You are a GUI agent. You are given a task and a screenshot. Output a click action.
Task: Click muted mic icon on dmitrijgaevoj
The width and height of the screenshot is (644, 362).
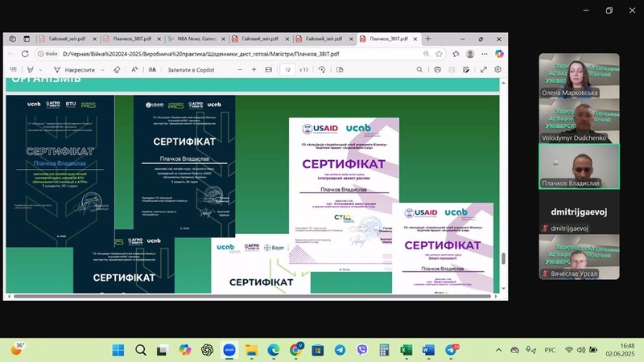pos(545,228)
